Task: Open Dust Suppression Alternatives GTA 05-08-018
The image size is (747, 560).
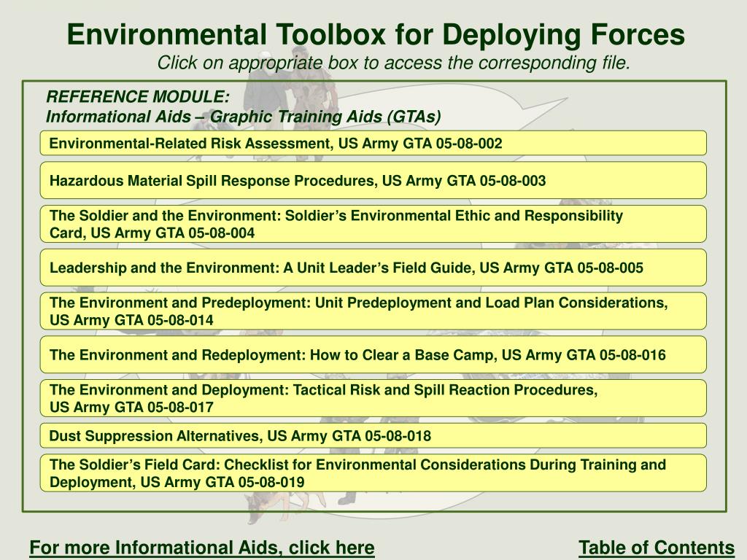Action: (373, 436)
